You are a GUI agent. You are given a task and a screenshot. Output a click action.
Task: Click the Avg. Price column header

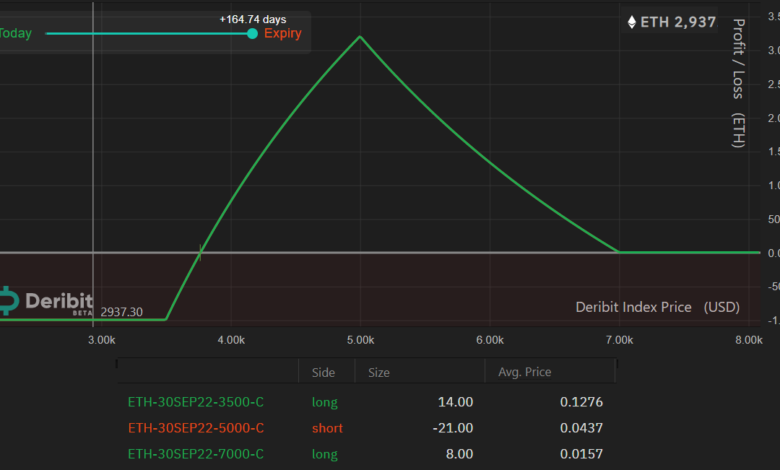[525, 372]
